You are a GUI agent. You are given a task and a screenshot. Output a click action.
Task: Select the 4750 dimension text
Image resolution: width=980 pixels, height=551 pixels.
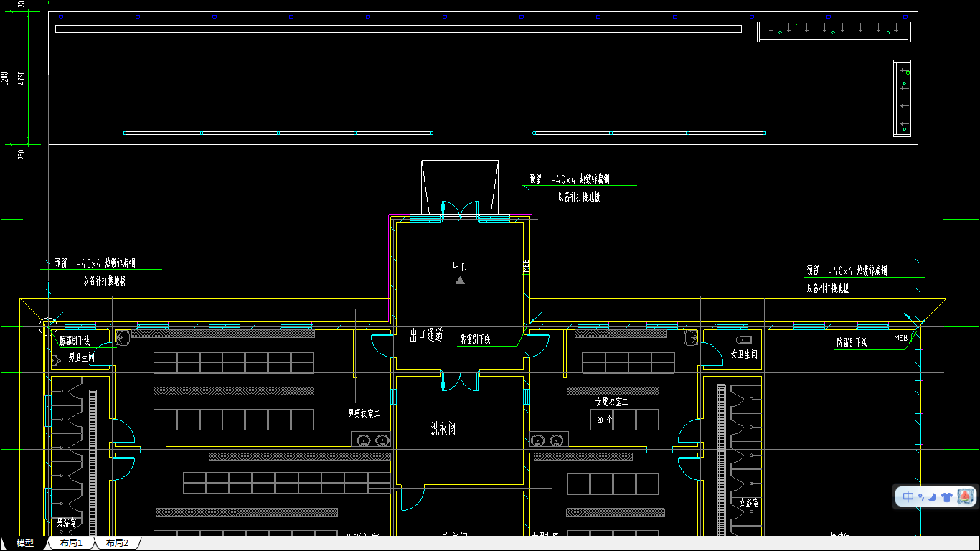[x=22, y=79]
